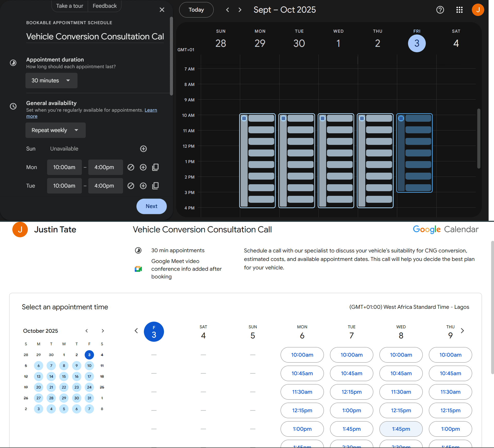
Task: Click Wednesday 1 appointment block grid icon
Action: coord(323,118)
